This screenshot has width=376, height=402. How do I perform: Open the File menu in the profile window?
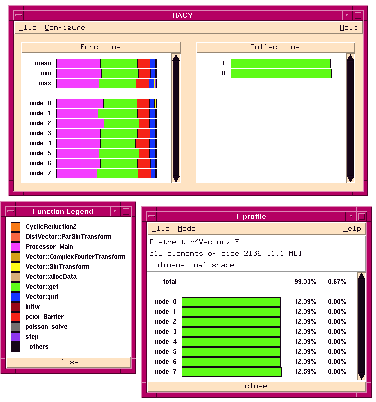click(160, 229)
